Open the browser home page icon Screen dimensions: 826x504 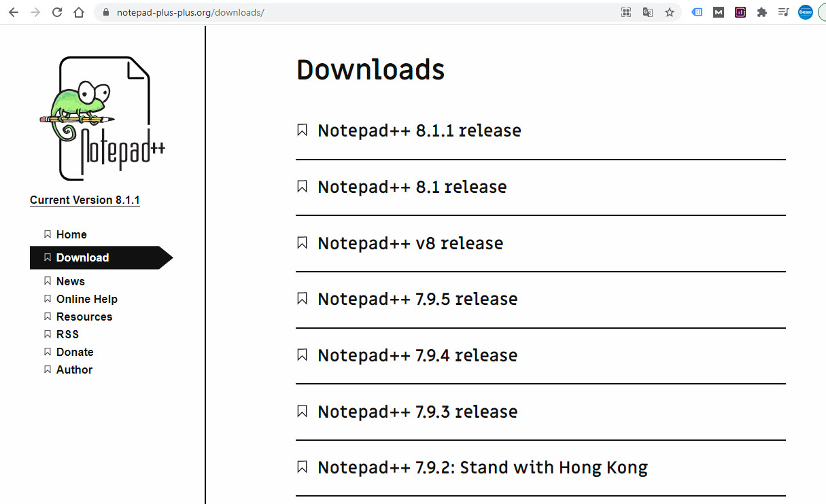pos(79,12)
